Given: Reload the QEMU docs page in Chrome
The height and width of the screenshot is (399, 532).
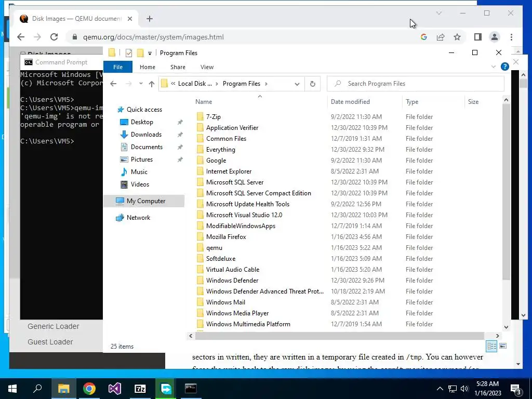Looking at the screenshot, I should point(54,37).
